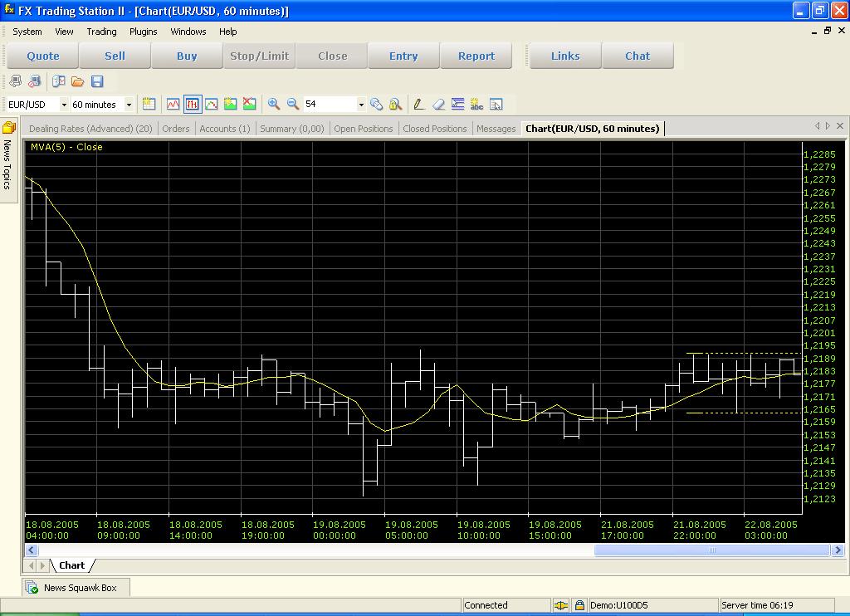Switch chart to line mode

(x=173, y=104)
